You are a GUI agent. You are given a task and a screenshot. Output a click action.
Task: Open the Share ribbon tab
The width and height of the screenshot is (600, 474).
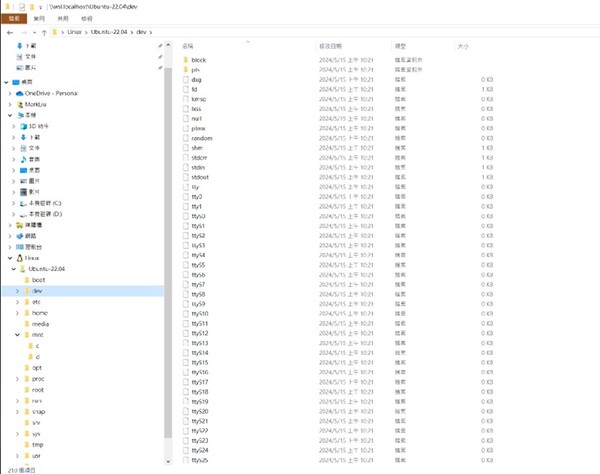click(x=63, y=18)
